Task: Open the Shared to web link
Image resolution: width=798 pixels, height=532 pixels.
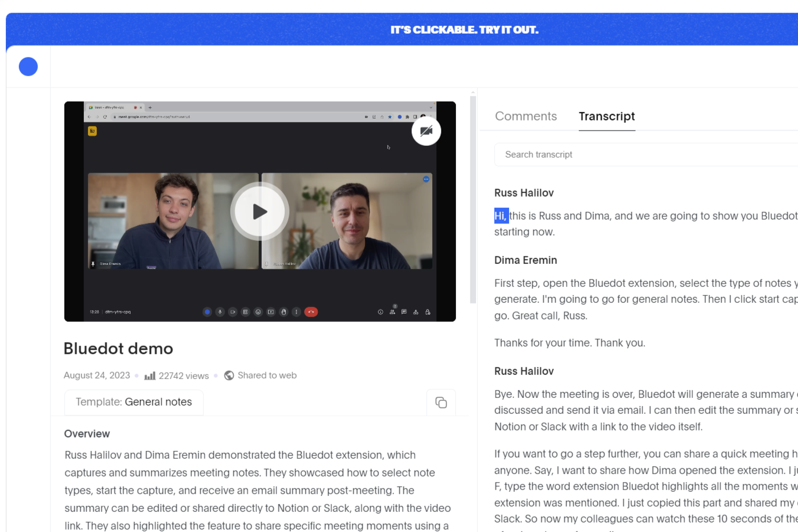Action: (x=267, y=376)
